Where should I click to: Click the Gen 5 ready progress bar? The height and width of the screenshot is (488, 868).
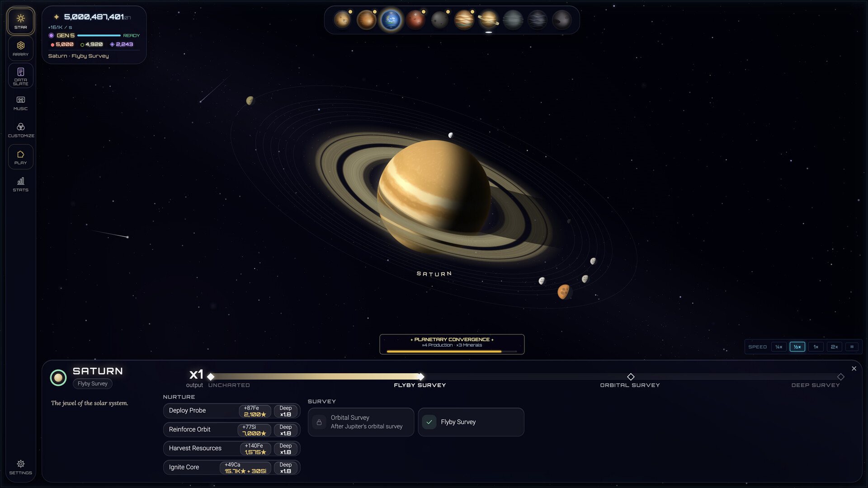click(x=99, y=35)
